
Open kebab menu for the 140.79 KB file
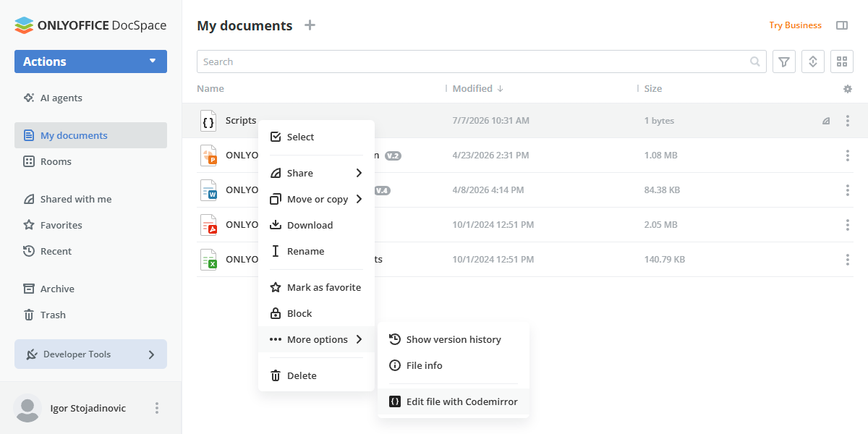(848, 260)
